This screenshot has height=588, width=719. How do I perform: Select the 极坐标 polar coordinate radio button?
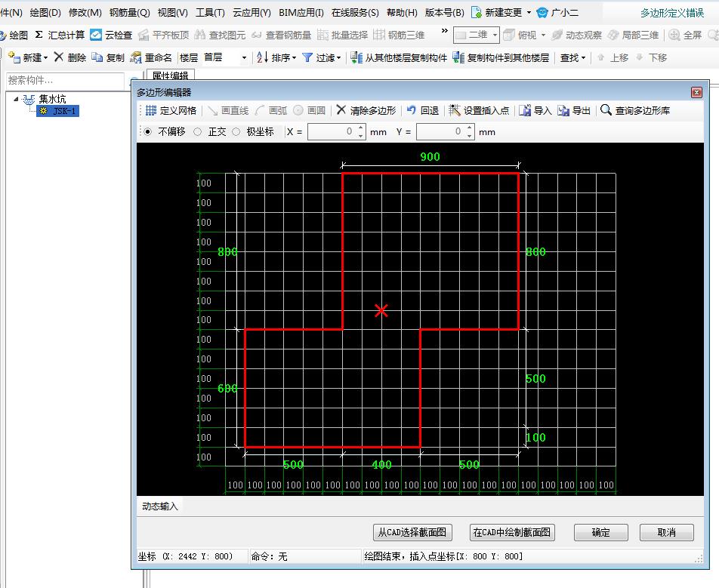(236, 131)
